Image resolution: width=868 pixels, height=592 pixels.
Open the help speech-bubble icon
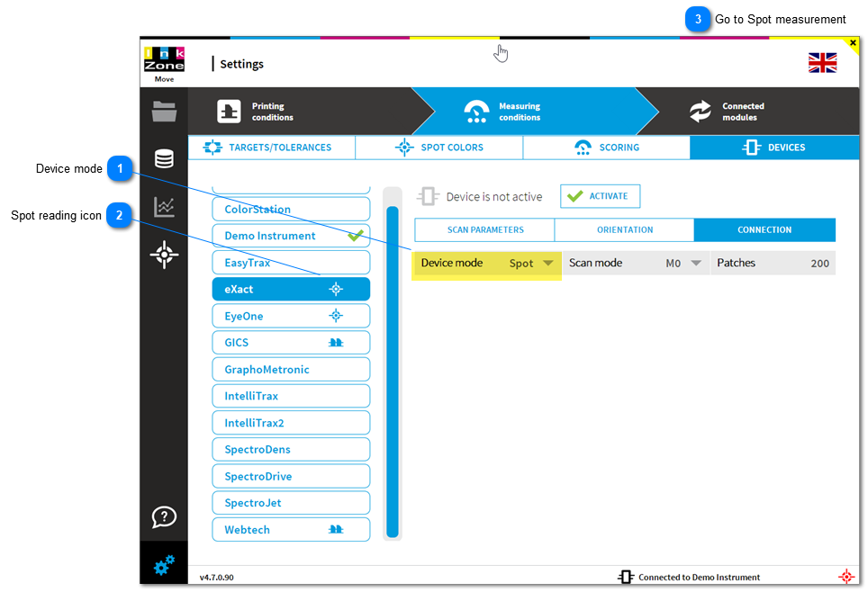click(x=164, y=517)
